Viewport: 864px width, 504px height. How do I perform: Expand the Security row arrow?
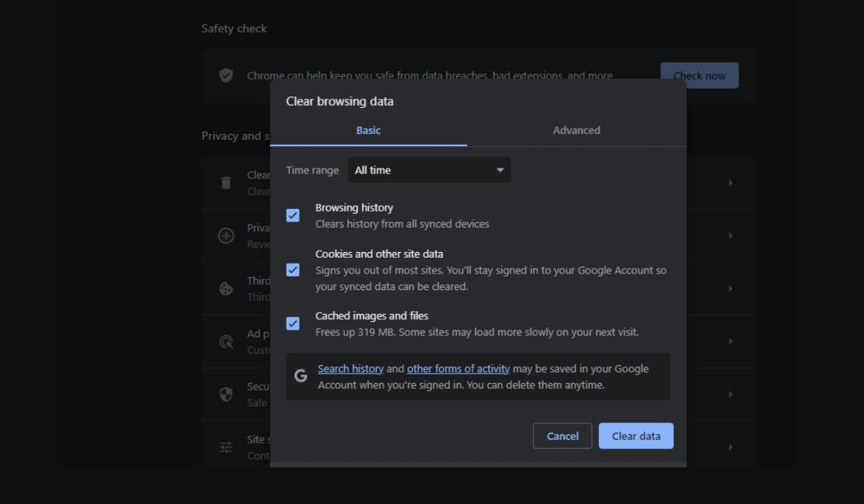click(730, 394)
